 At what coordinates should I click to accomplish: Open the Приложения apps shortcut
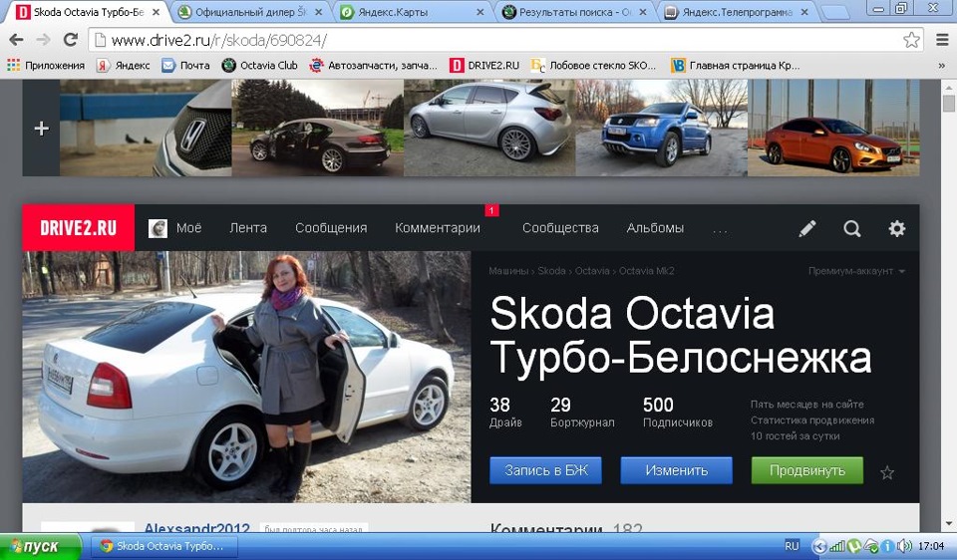click(46, 66)
